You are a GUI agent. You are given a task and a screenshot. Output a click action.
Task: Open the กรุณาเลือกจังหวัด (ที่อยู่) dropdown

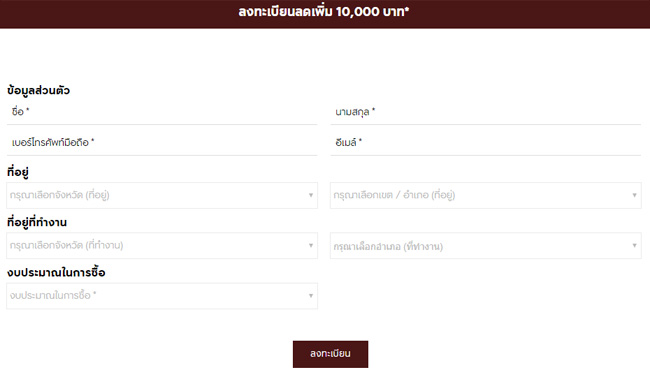pos(162,195)
